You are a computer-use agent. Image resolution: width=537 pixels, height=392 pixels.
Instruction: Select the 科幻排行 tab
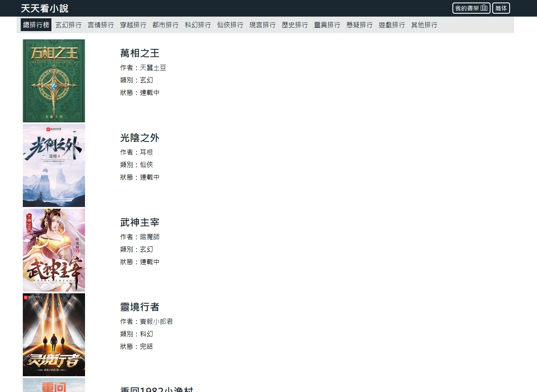click(x=198, y=25)
